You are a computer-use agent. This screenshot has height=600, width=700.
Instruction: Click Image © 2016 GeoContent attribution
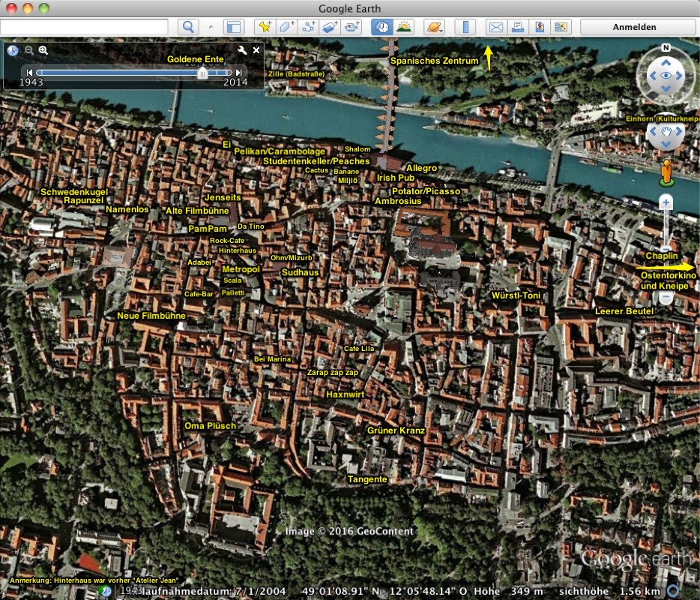coord(349,531)
